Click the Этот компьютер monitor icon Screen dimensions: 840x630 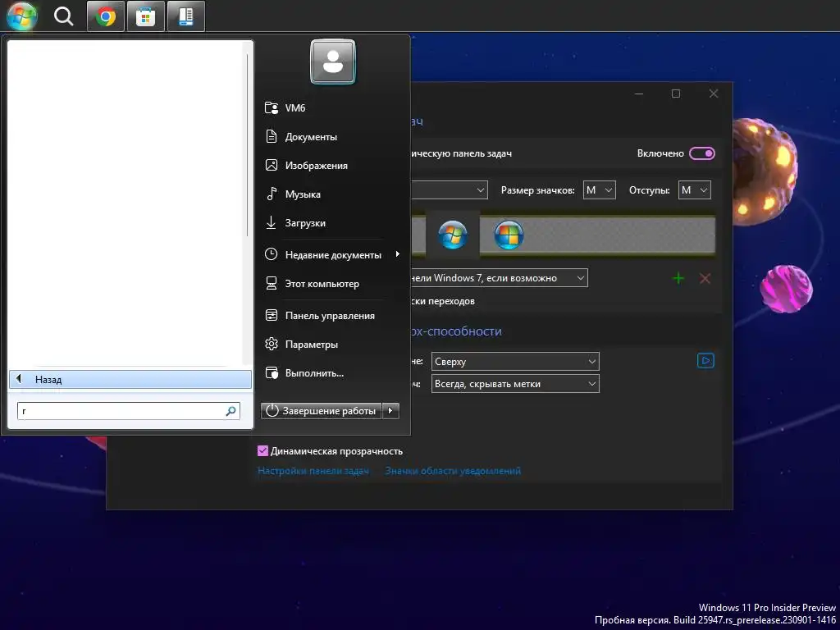click(272, 283)
